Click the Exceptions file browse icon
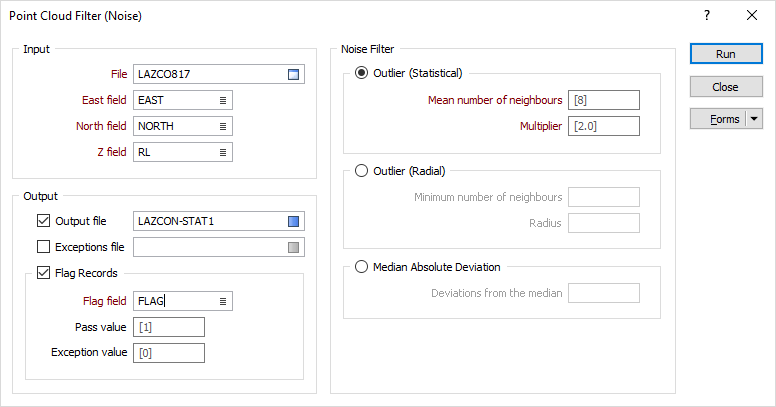 (x=293, y=247)
